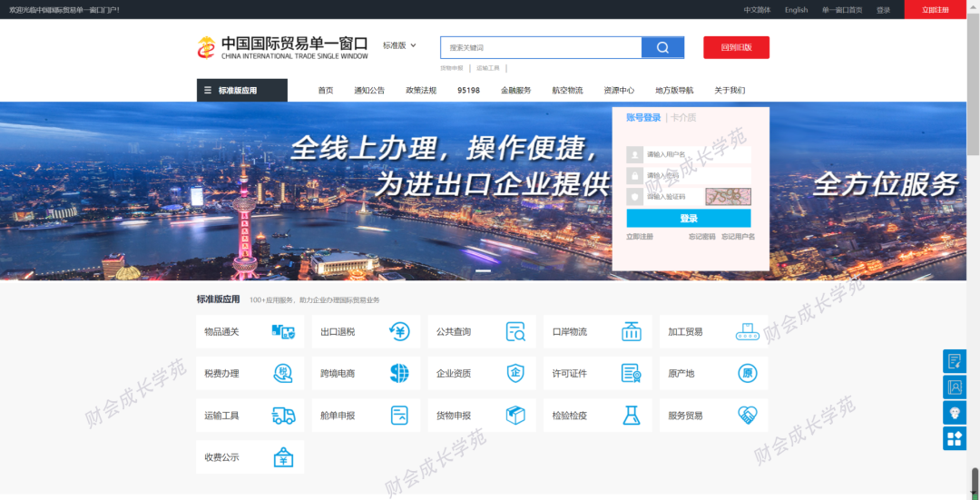Expand the 标准版 version dropdown
The height and width of the screenshot is (500, 980).
399,45
